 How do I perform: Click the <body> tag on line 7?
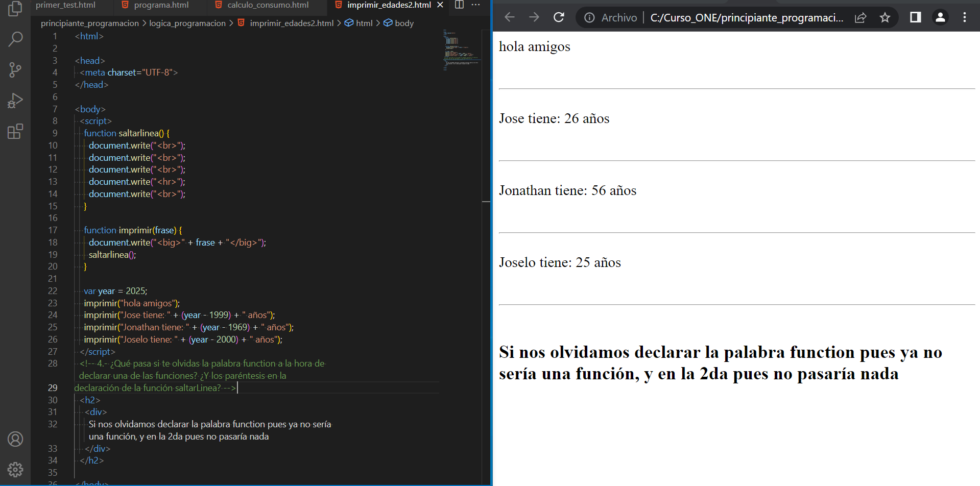point(90,109)
